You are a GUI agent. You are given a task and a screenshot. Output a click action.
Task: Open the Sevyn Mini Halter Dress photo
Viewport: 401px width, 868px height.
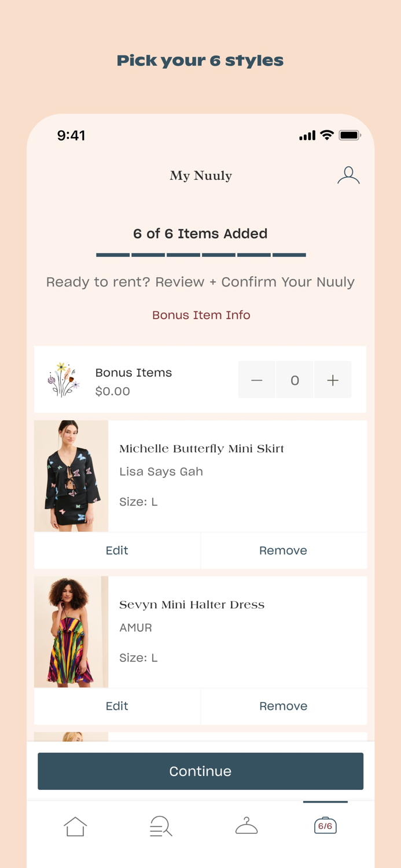pyautogui.click(x=71, y=631)
